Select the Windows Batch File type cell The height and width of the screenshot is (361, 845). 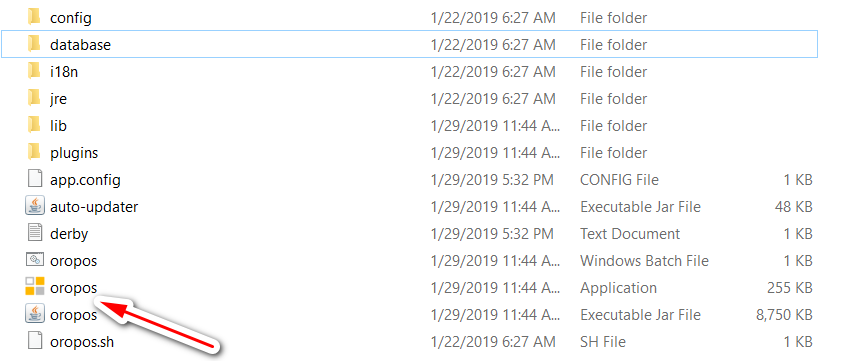pyautogui.click(x=644, y=261)
